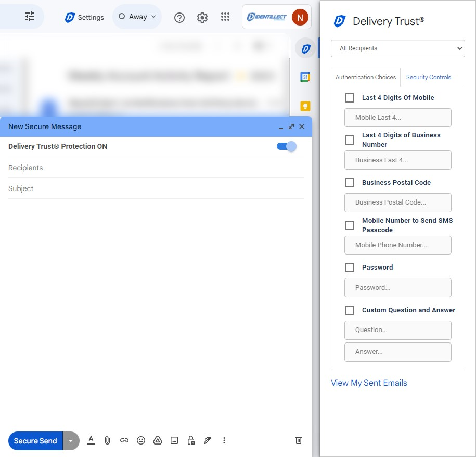Click the Recipients field
This screenshot has height=457, width=476.
pyautogui.click(x=156, y=168)
